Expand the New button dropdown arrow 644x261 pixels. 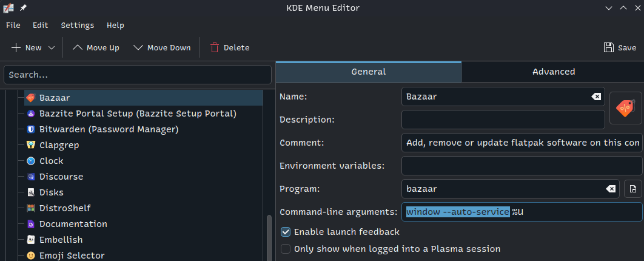click(x=52, y=47)
